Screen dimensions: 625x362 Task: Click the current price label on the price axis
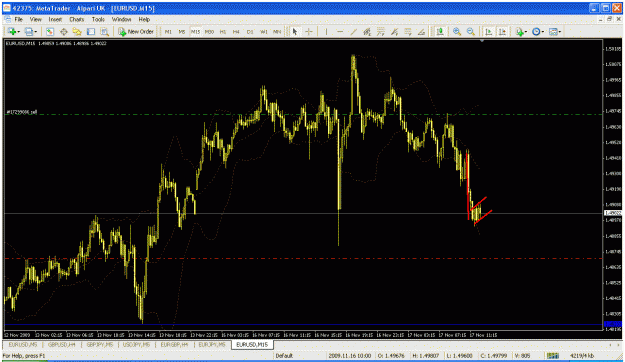pyautogui.click(x=613, y=213)
